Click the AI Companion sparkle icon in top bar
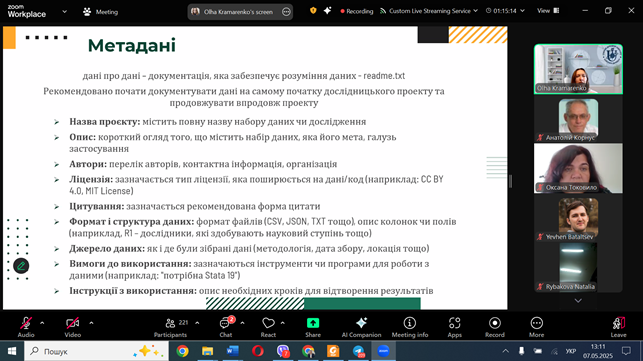The height and width of the screenshot is (361, 643). (x=327, y=11)
